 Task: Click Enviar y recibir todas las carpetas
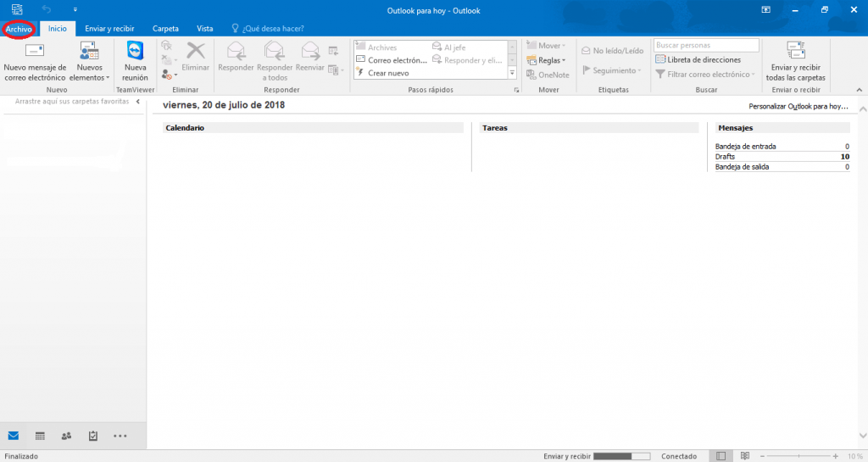795,62
